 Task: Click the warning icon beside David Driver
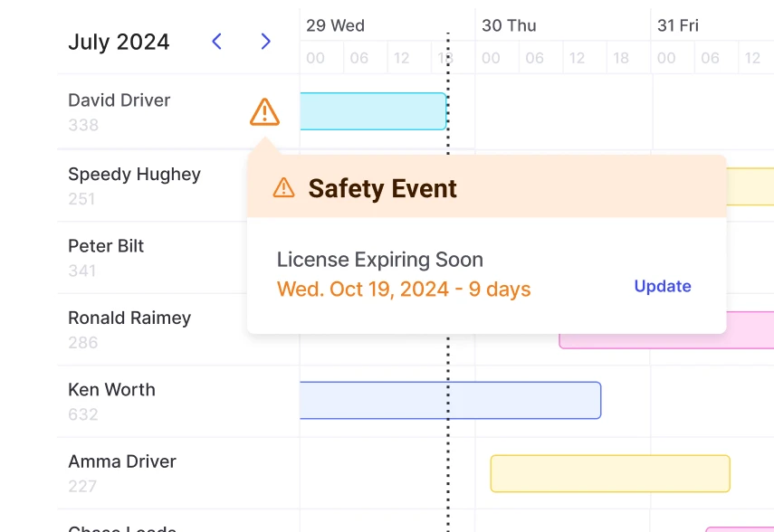click(x=264, y=112)
